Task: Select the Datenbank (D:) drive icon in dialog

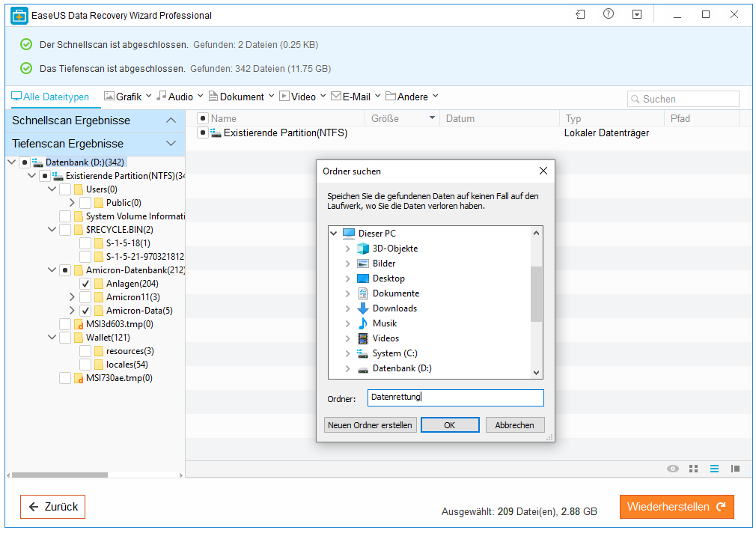Action: [362, 369]
